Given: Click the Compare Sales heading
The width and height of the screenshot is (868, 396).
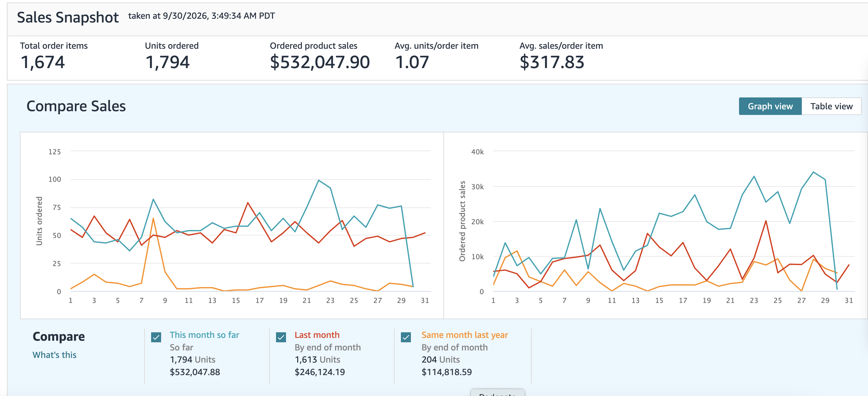Looking at the screenshot, I should 76,106.
